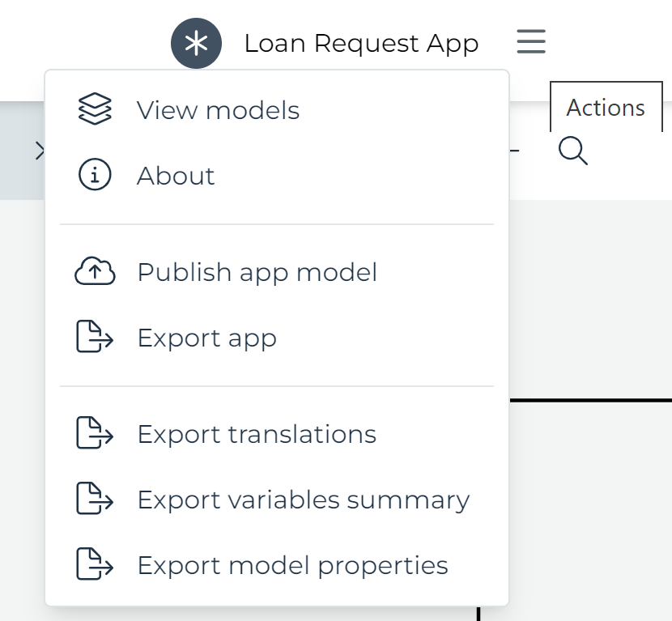Screen dimensions: 672x621
Task: Select View models from the menu
Action: (219, 109)
